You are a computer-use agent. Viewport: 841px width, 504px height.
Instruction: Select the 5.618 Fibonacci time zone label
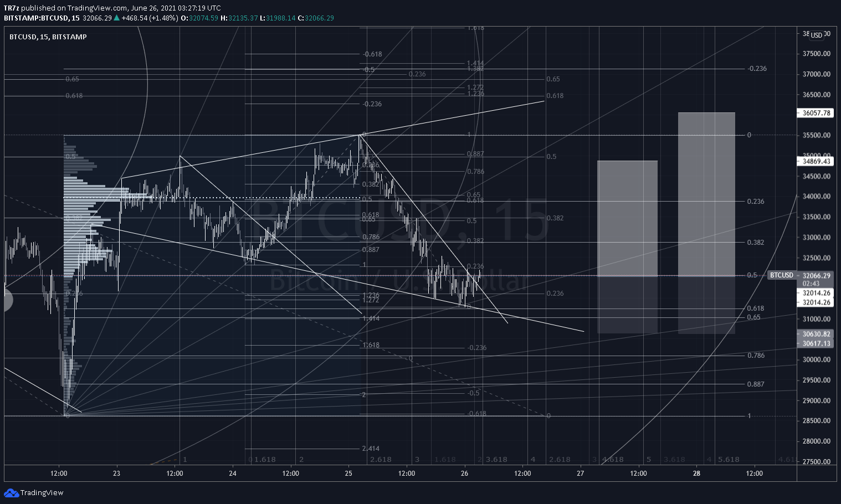(729, 460)
